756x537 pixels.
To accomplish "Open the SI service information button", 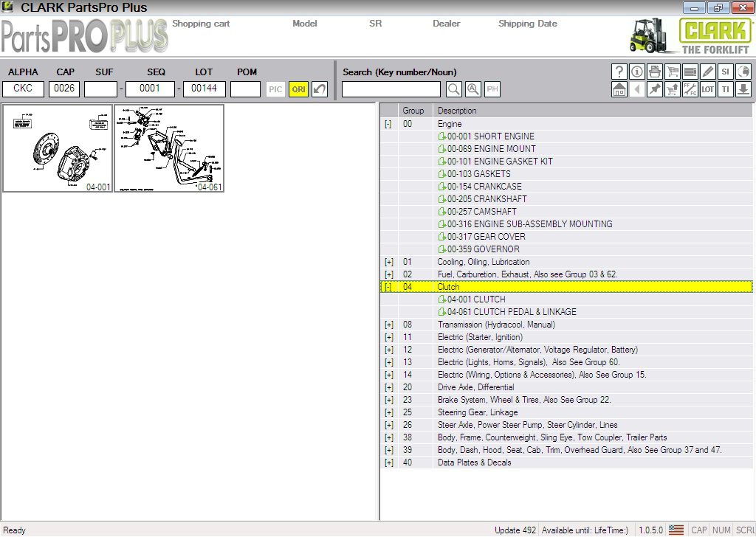I will 726,72.
